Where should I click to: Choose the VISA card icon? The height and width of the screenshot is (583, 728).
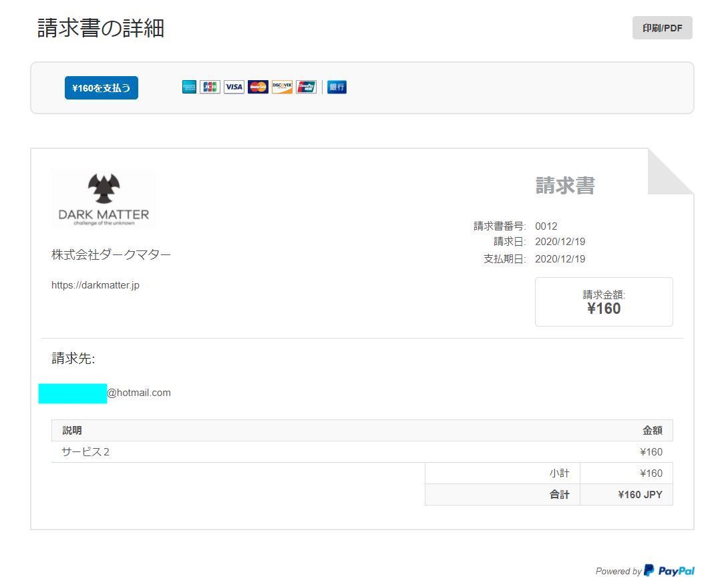pos(234,87)
